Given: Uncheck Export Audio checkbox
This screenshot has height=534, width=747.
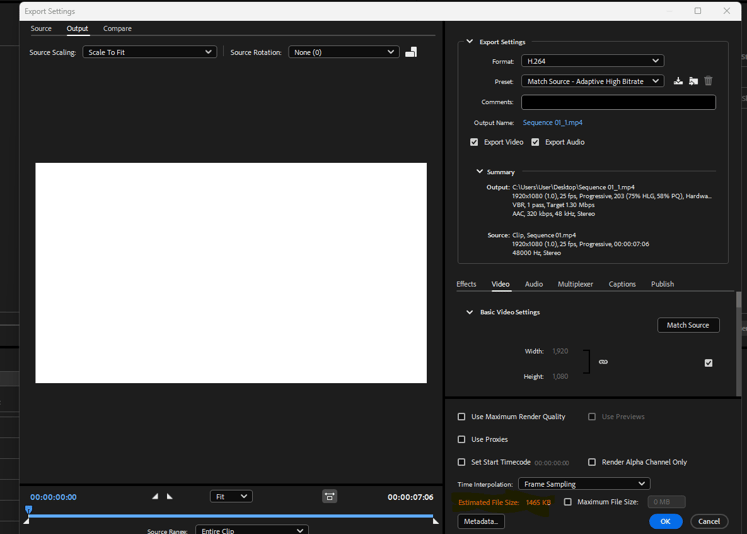Looking at the screenshot, I should point(535,142).
